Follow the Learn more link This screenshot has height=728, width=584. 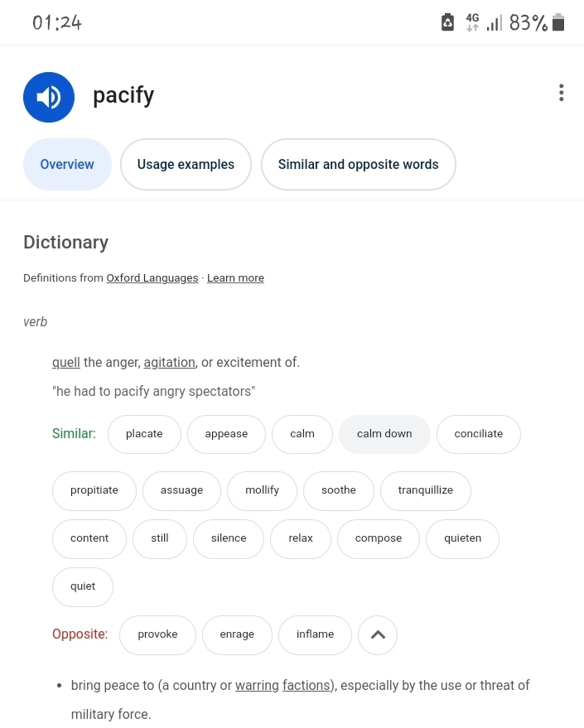(x=235, y=278)
